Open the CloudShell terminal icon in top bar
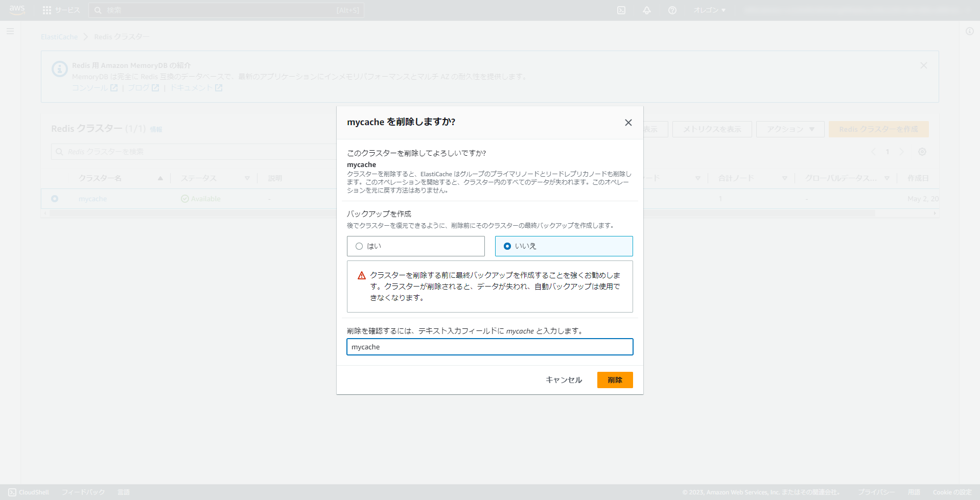980x500 pixels. 621,10
